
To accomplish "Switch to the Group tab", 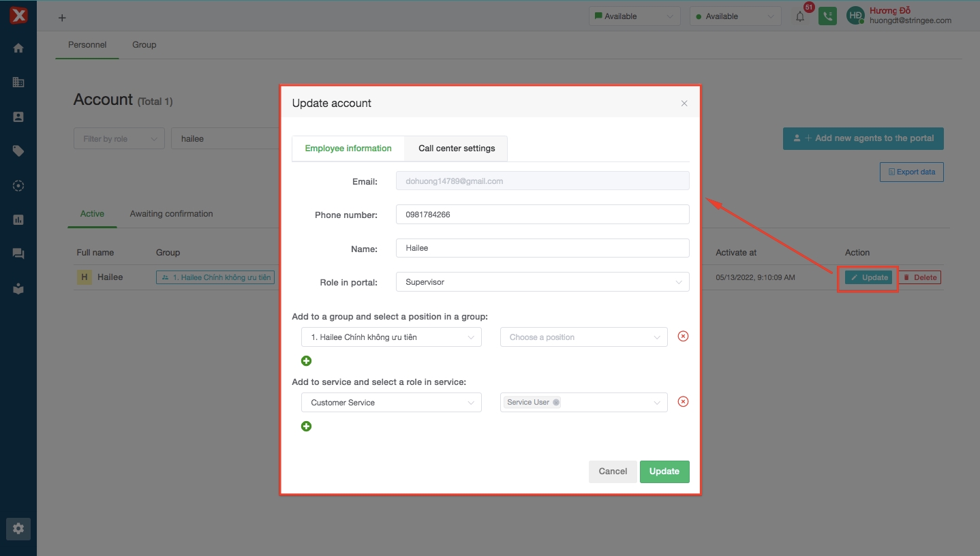I will point(144,45).
